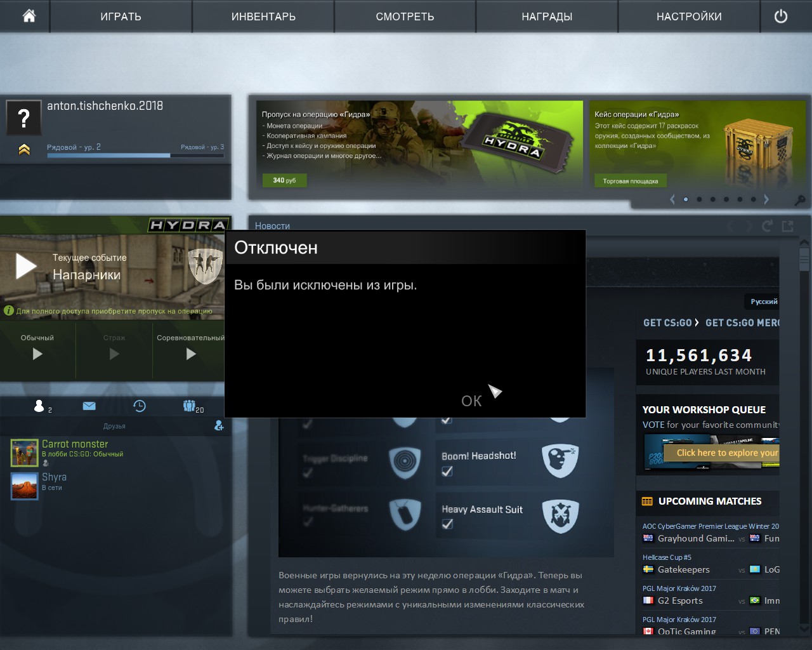This screenshot has width=812, height=650.
Task: Click the store magnifier search icon
Action: tap(800, 201)
